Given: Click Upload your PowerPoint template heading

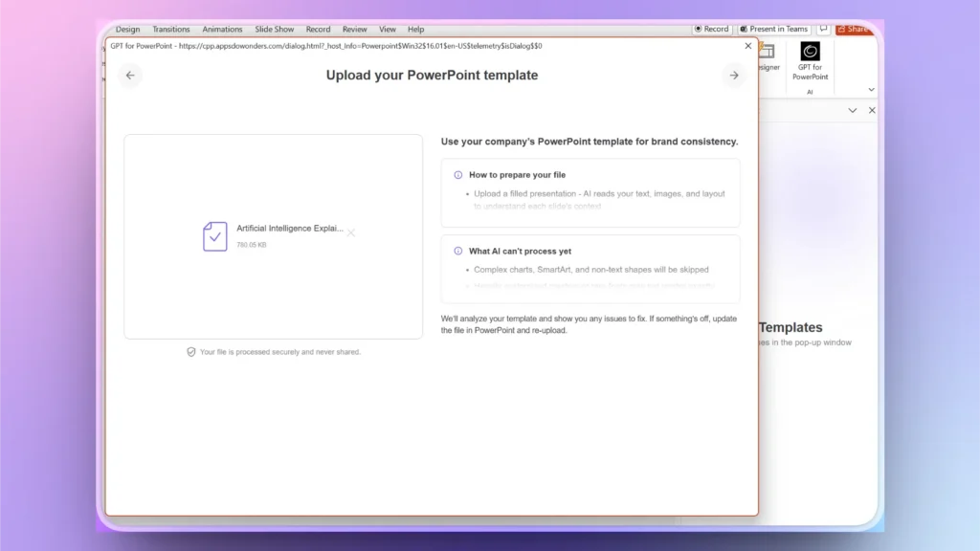Looking at the screenshot, I should coord(432,75).
